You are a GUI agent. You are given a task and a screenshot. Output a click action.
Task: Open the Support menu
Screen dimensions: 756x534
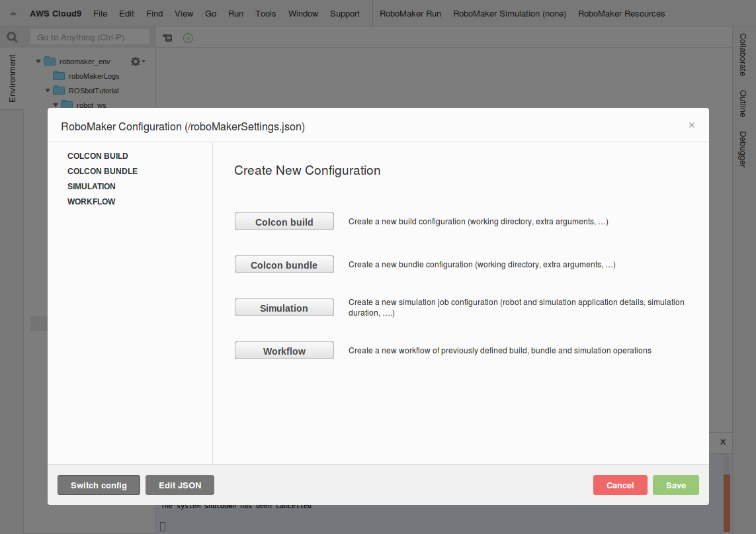[345, 13]
